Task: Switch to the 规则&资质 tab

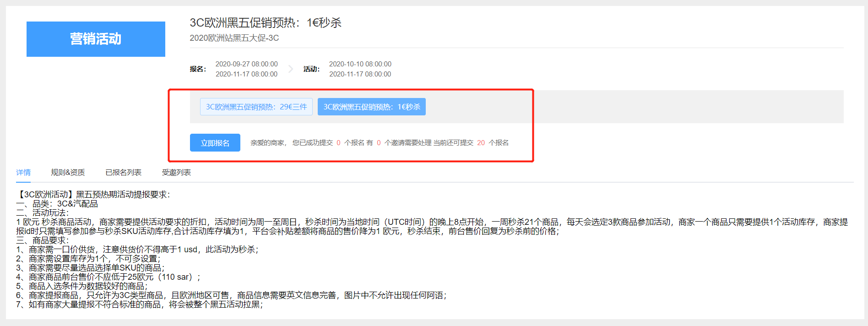Action: coord(68,172)
